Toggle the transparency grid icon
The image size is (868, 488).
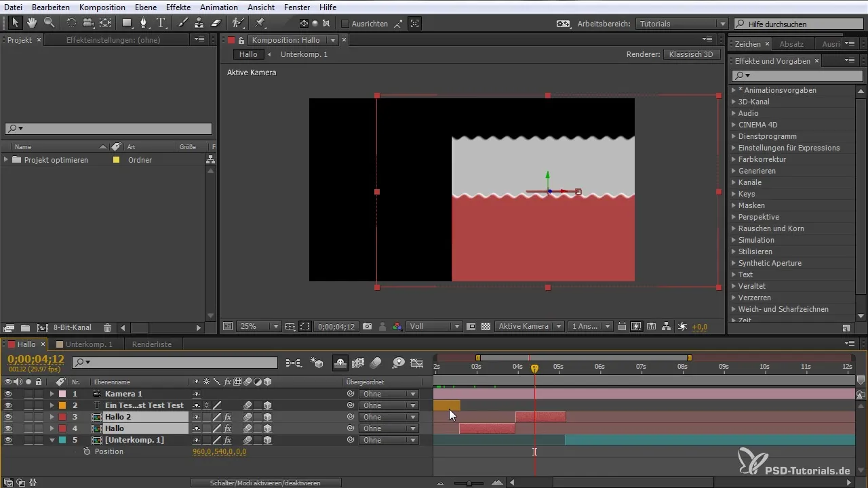pos(486,326)
